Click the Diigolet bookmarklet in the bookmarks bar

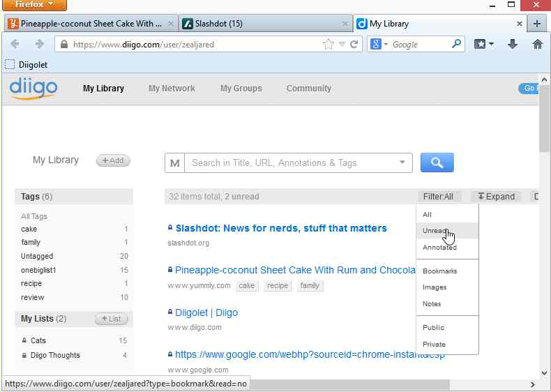point(27,65)
